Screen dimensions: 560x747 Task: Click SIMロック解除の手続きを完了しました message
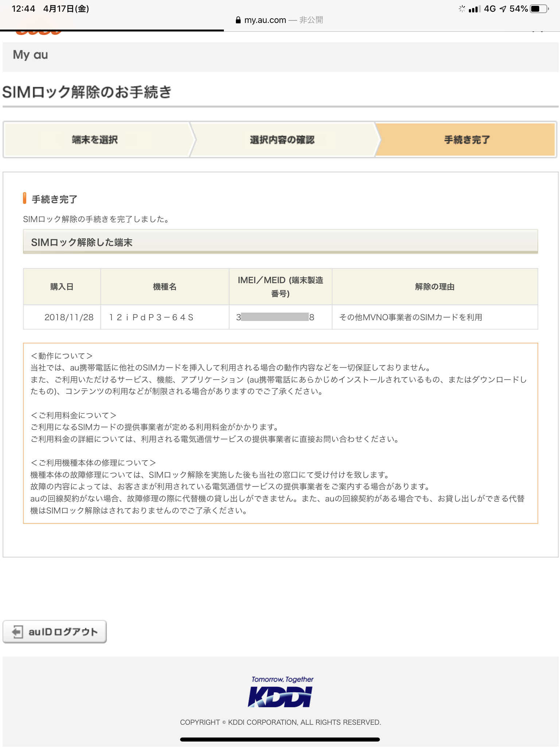97,219
